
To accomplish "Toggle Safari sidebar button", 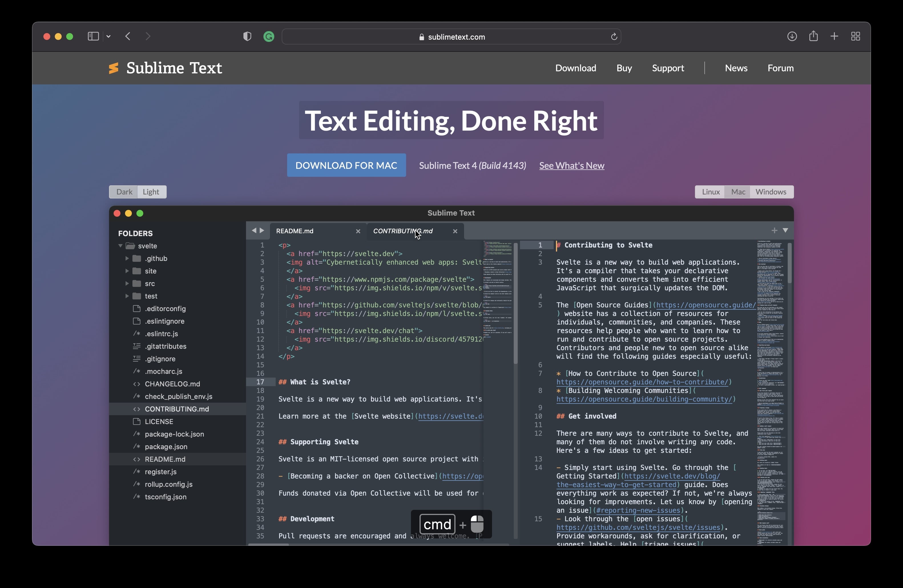I will [x=93, y=37].
